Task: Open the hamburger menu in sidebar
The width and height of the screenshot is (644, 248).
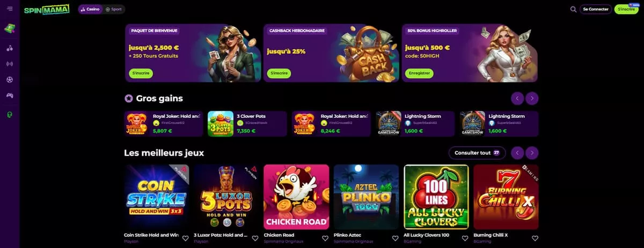Action: [10, 9]
